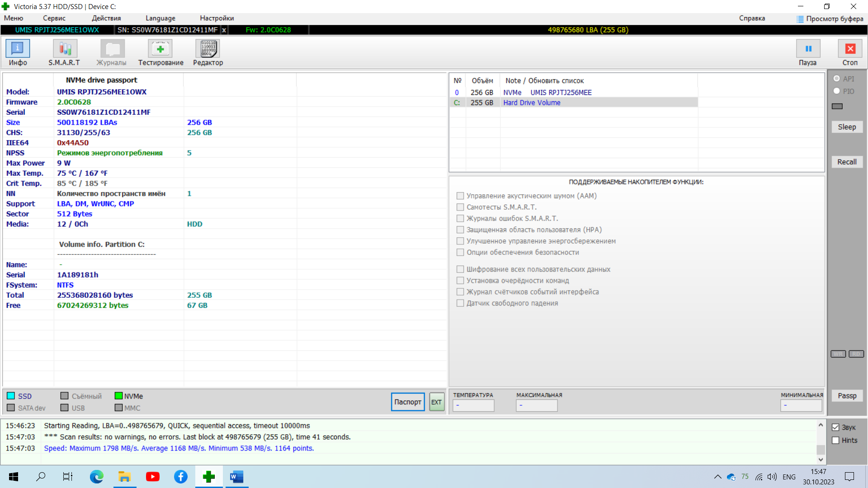Click the Съёмный removable indicator box
The image size is (868, 488).
[65, 396]
